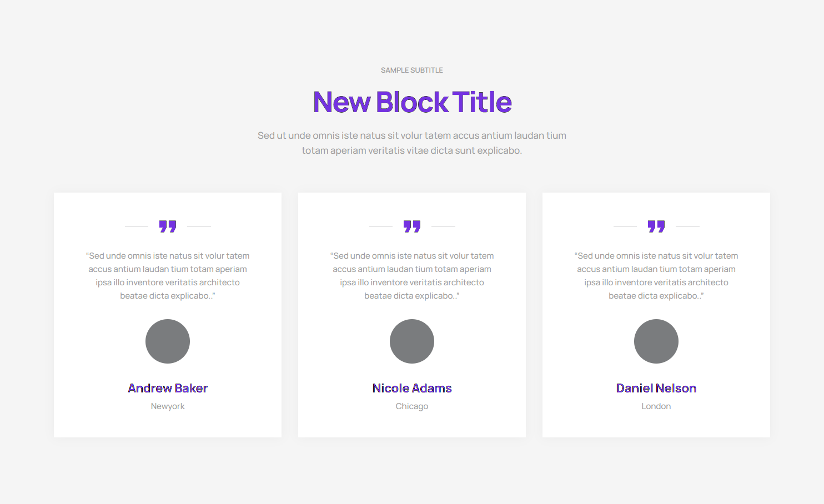Click the divider line left of Andrew Baker's quote icon
Viewport: 824px width, 504px height.
click(x=137, y=226)
